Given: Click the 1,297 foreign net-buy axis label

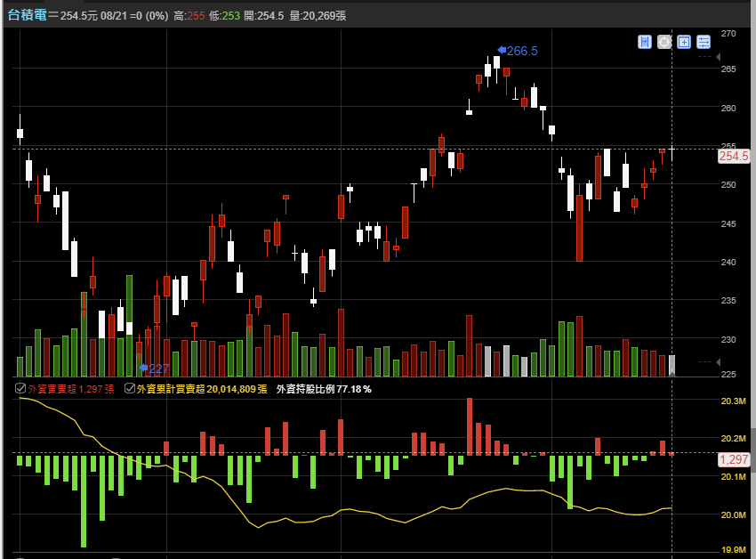Looking at the screenshot, I should coord(734,459).
